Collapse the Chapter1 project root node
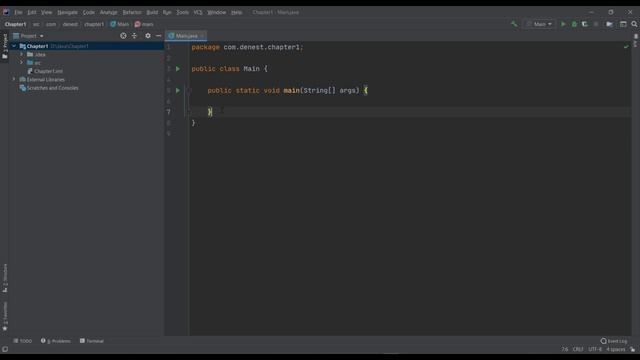 point(14,46)
